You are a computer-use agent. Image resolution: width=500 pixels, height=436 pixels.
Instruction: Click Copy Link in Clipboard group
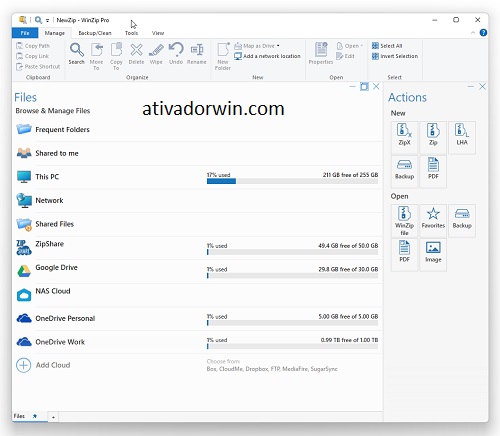pyautogui.click(x=33, y=56)
